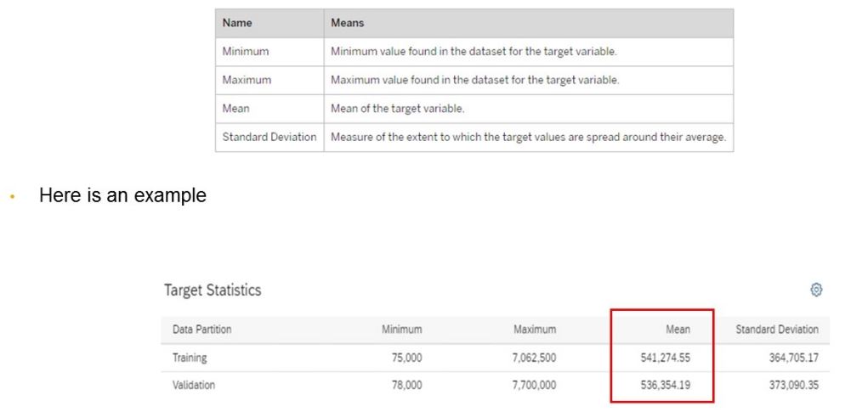The image size is (868, 412).
Task: Click the Validation standard deviation 373,090.35
Action: 787,385
